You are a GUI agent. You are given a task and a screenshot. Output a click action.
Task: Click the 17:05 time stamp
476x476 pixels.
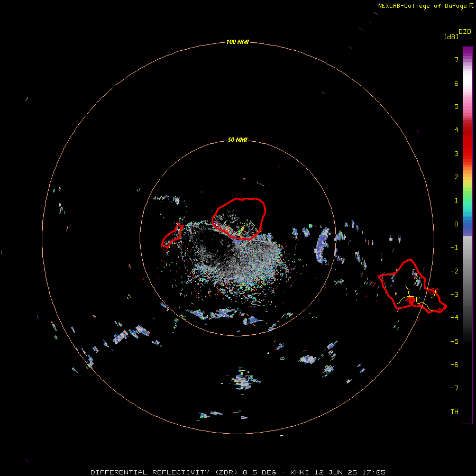tap(374, 472)
